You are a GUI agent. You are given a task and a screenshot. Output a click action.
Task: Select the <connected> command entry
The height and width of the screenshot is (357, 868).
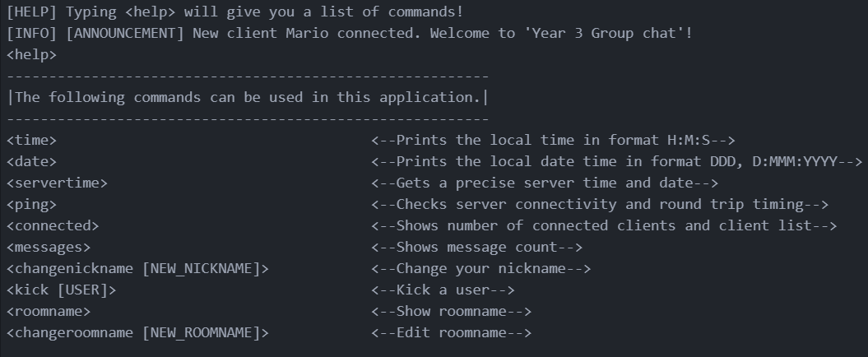(x=53, y=226)
